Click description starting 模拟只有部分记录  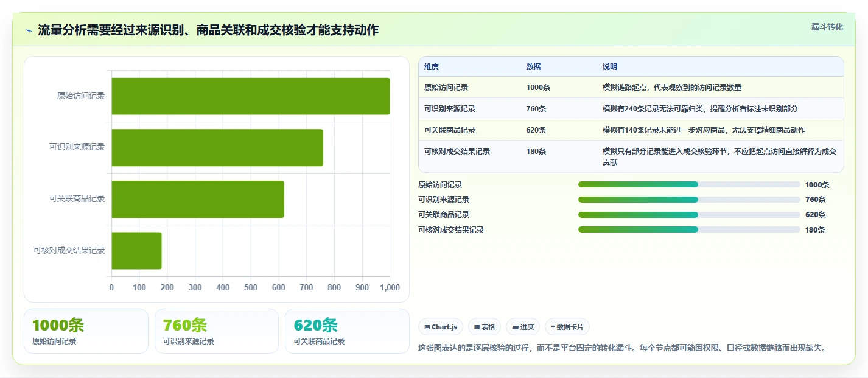(719, 157)
